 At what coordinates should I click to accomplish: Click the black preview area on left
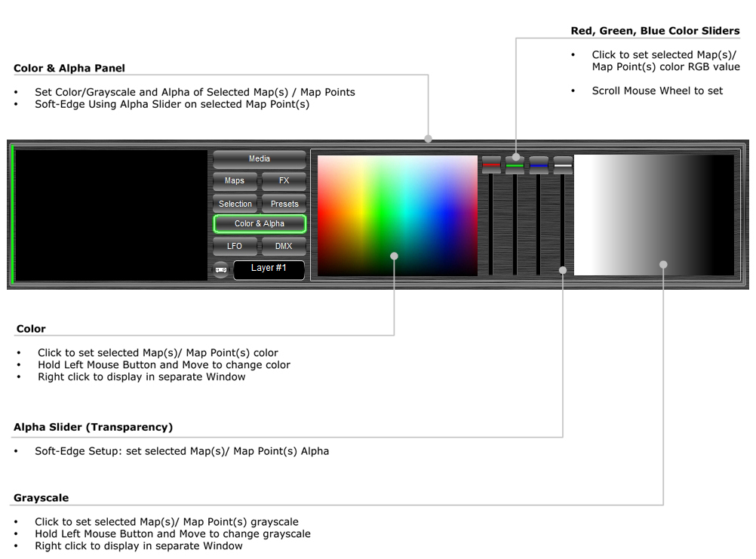click(x=111, y=215)
